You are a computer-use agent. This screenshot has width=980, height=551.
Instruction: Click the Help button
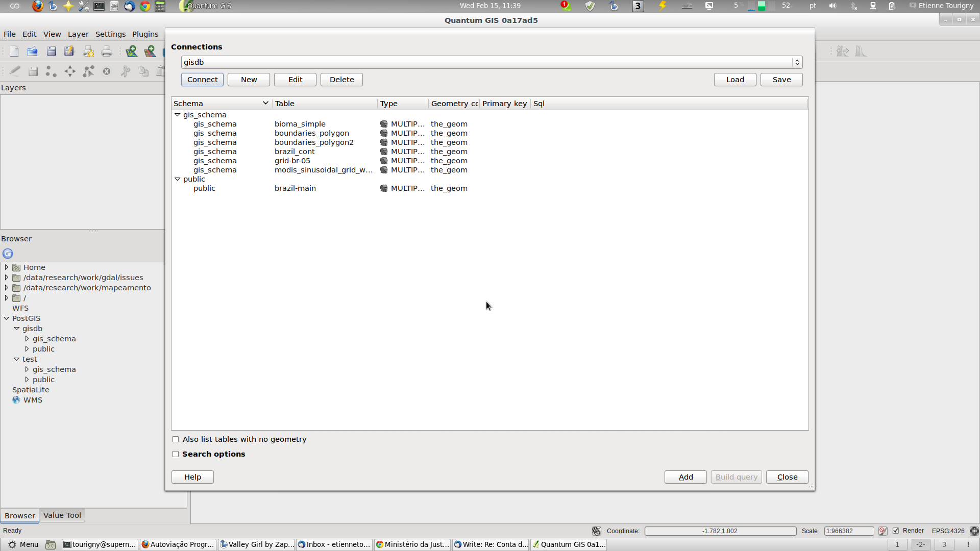pyautogui.click(x=192, y=477)
